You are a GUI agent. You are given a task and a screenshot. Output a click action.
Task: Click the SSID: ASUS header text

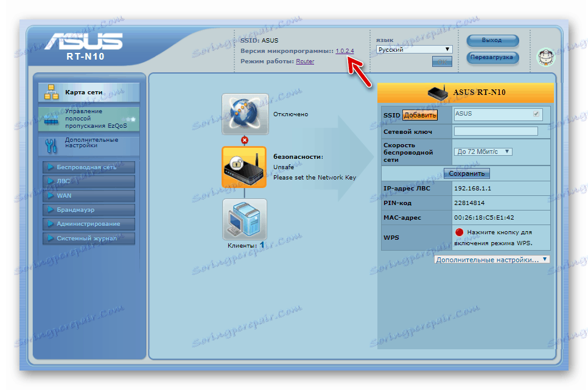point(259,41)
